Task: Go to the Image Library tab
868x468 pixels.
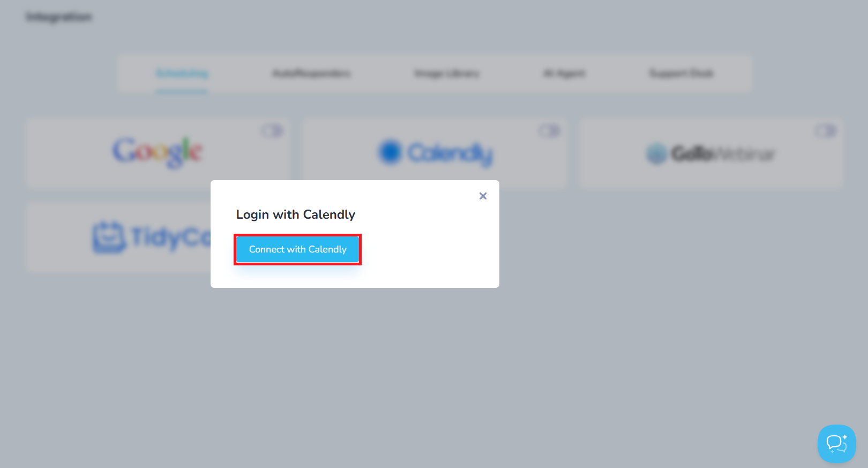Action: point(446,73)
